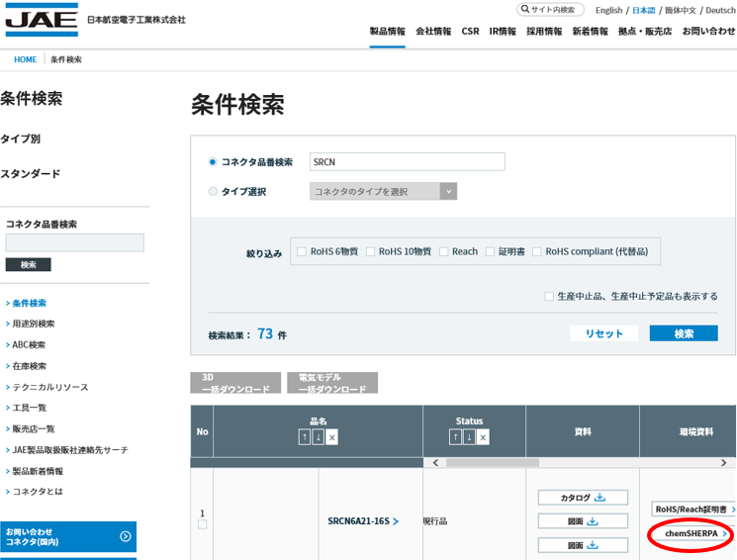The image size is (737, 560).
Task: Click the sidebar dark 検索 button
Action: click(x=29, y=265)
